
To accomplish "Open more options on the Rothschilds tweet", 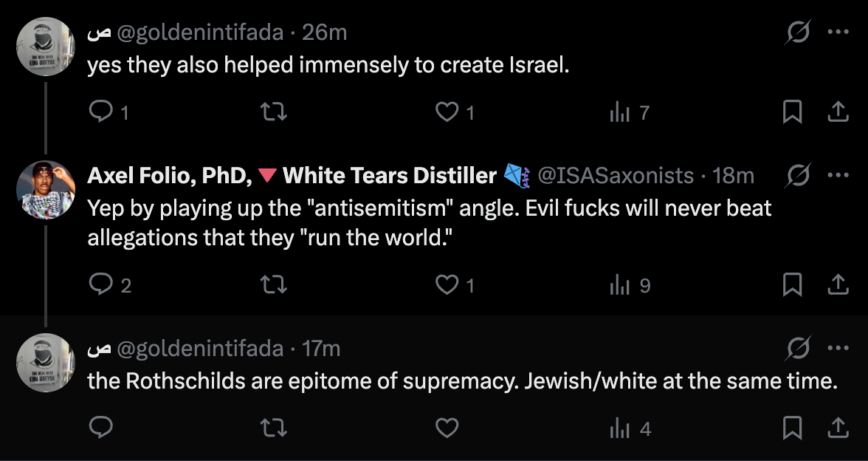I will (x=838, y=347).
